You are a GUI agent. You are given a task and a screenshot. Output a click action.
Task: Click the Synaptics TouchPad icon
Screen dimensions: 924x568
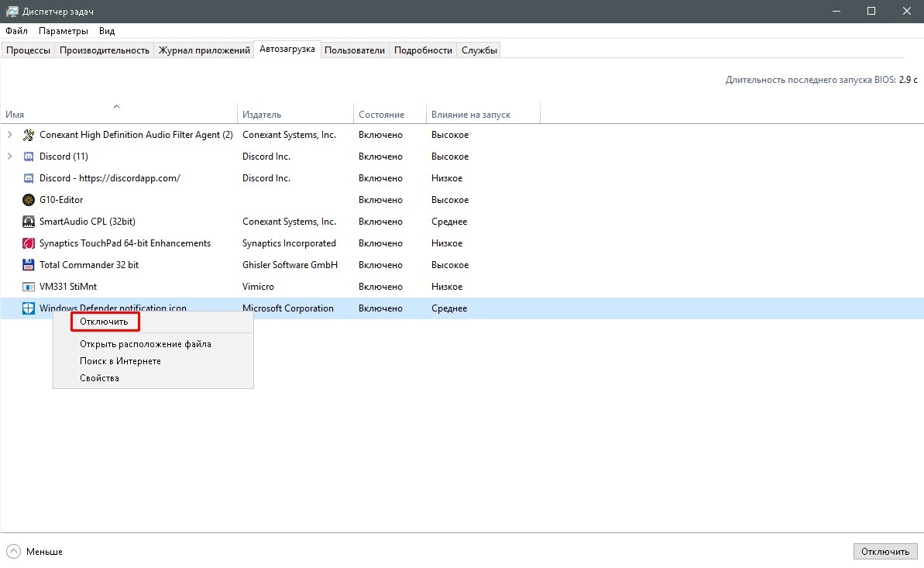[x=29, y=243]
